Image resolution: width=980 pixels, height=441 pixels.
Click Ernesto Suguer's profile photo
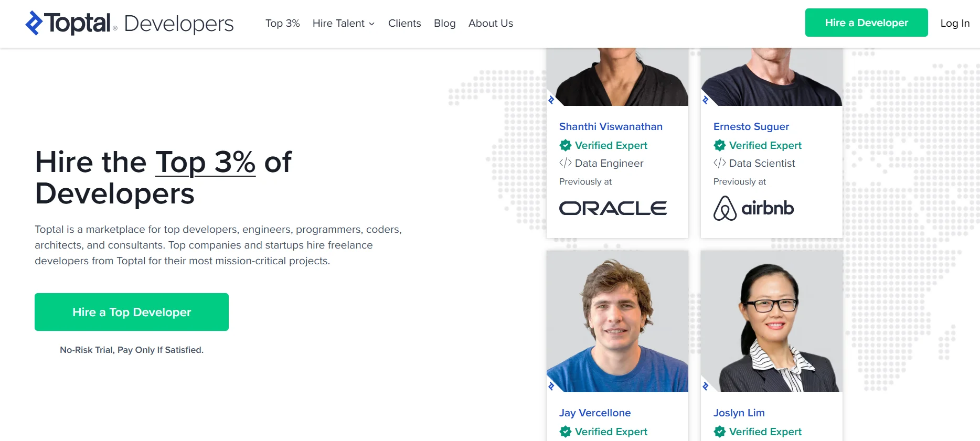772,77
